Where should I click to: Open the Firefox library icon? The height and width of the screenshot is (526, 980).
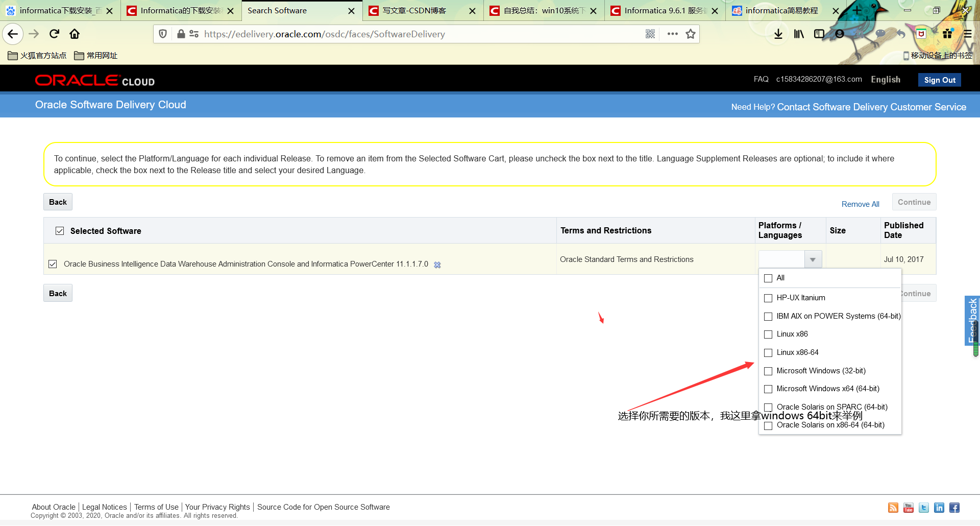[798, 34]
